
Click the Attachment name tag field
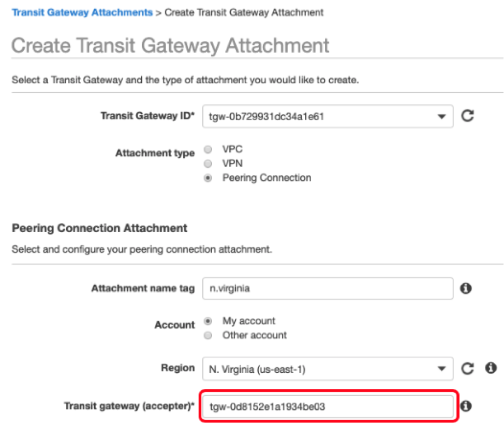coord(328,288)
